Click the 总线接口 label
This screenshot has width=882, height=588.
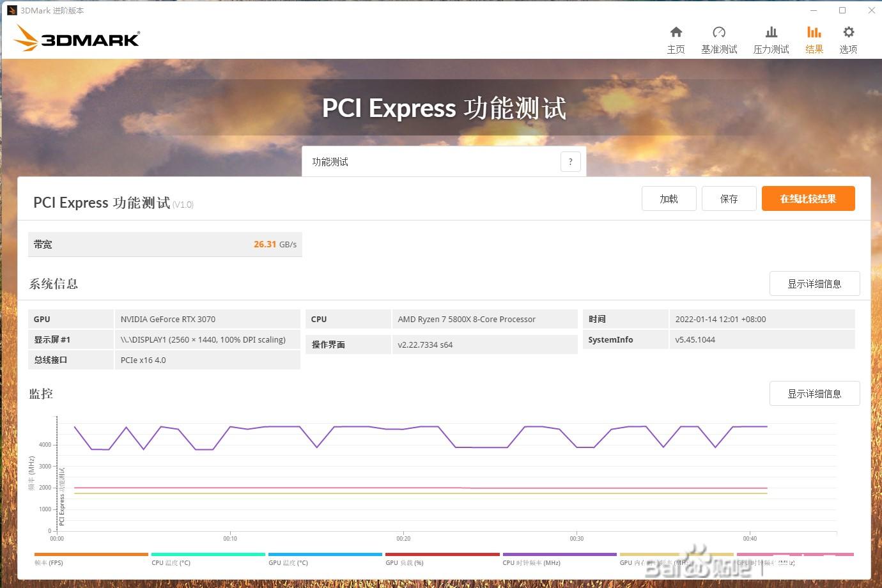[x=50, y=360]
